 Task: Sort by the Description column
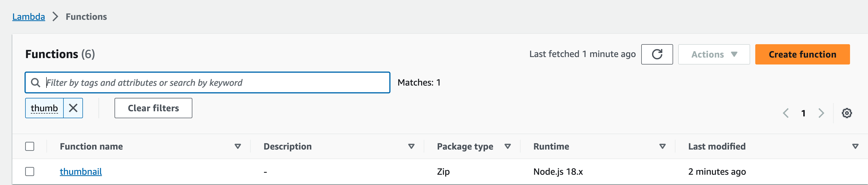tap(411, 146)
